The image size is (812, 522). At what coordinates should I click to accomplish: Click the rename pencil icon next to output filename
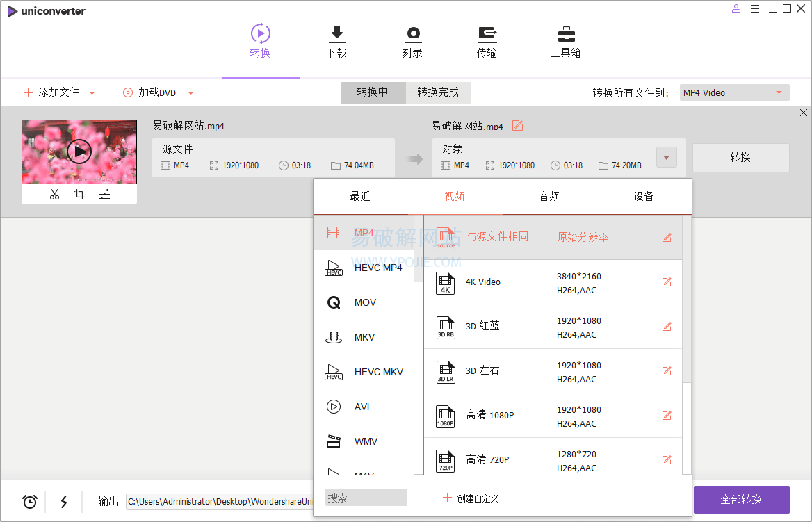[517, 125]
